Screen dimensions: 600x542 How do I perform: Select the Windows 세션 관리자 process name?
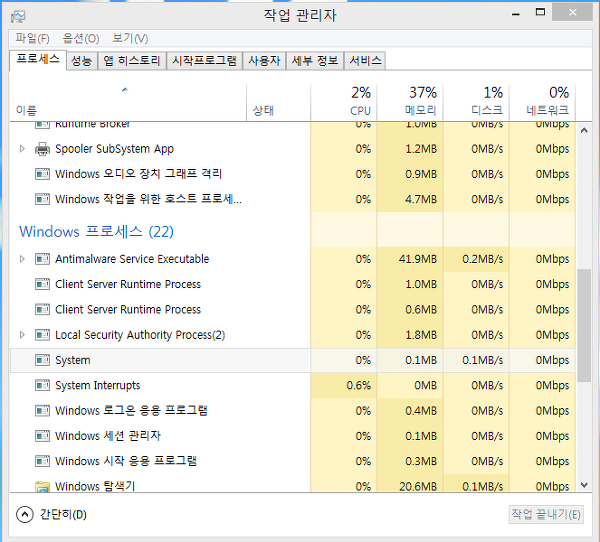click(108, 436)
